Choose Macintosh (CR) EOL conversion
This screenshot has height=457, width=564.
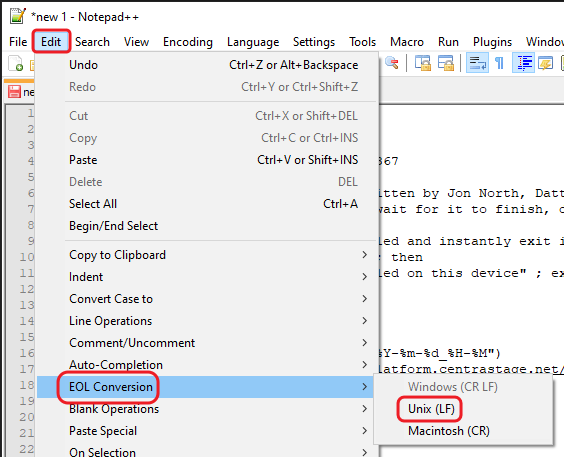pos(449,431)
